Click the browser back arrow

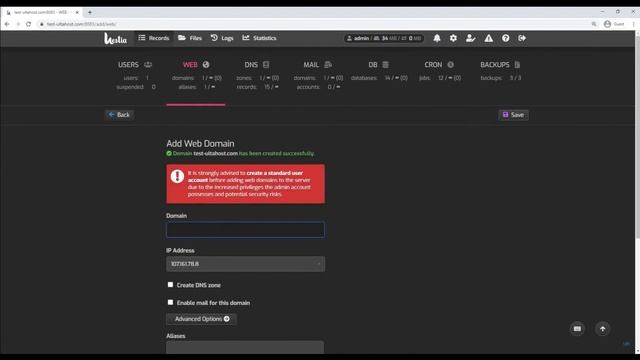tap(7, 24)
